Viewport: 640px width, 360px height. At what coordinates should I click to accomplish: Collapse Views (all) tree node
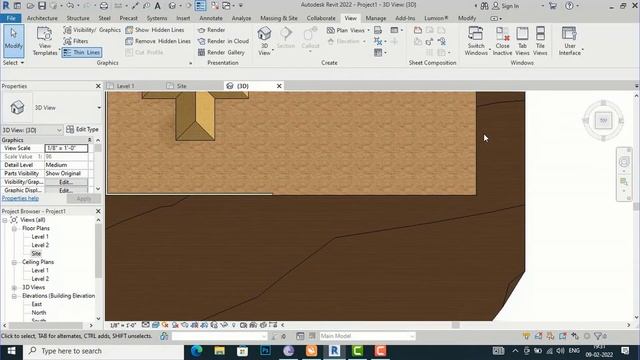tap(5, 220)
